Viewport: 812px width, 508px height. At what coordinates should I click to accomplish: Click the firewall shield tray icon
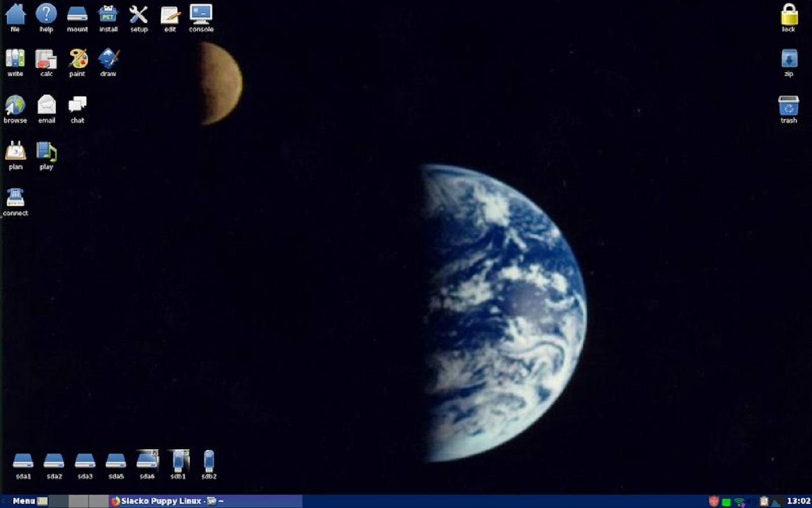click(x=714, y=501)
